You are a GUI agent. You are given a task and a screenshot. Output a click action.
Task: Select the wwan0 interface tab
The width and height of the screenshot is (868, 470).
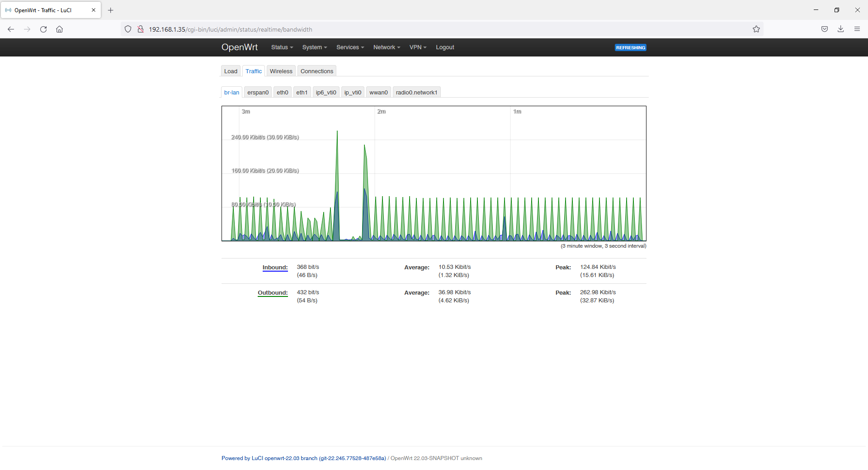click(x=378, y=93)
